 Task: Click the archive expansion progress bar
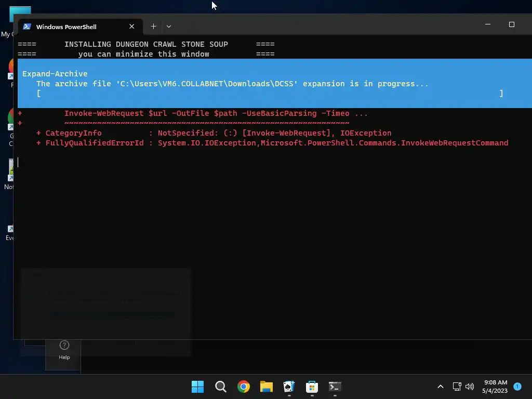270,94
